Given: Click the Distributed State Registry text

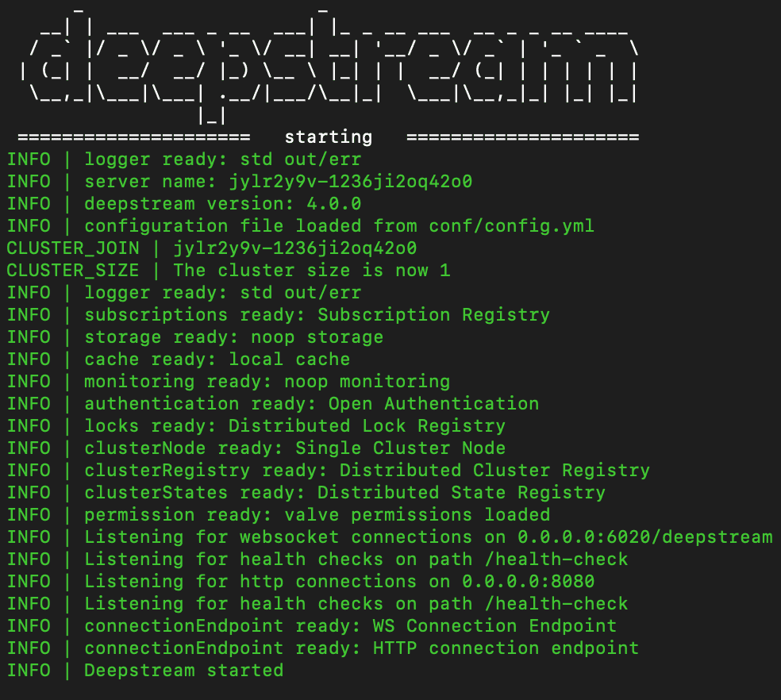Looking at the screenshot, I should [x=462, y=493].
